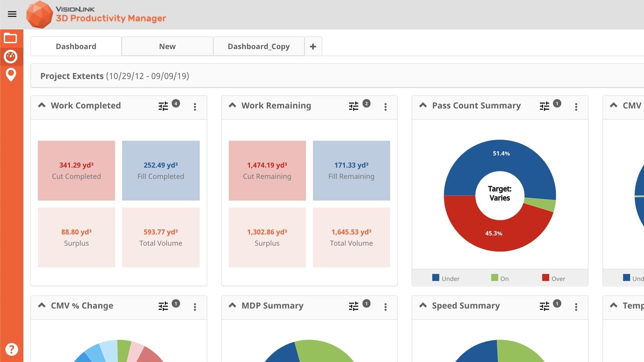Collapse the Speed Summary widget
The image size is (644, 362).
[x=423, y=305]
